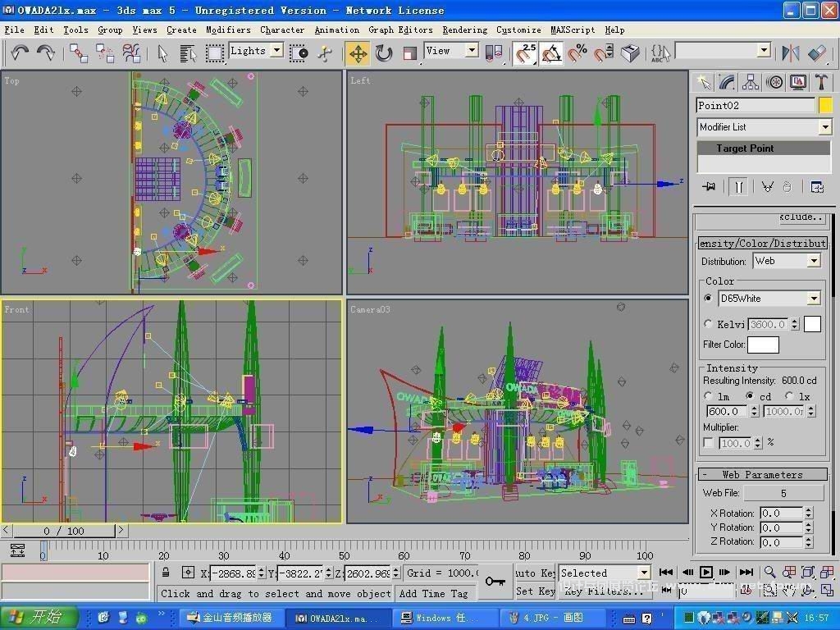
Task: Open the Motion command panel tab
Action: click(774, 82)
